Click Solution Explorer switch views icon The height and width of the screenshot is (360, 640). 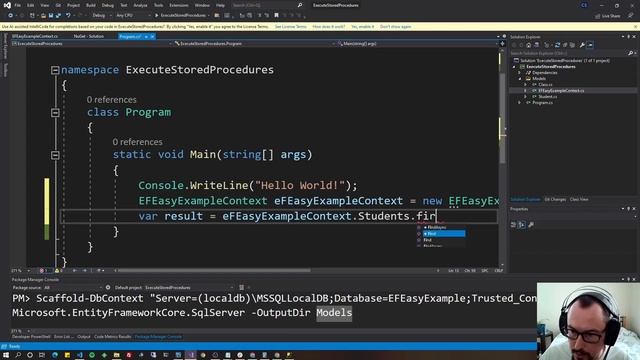[x=537, y=45]
